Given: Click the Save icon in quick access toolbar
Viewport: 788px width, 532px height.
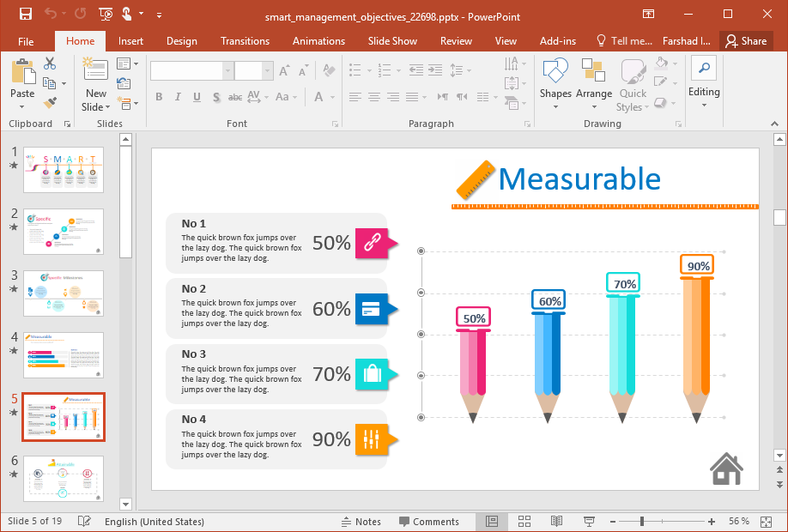Looking at the screenshot, I should pos(26,14).
